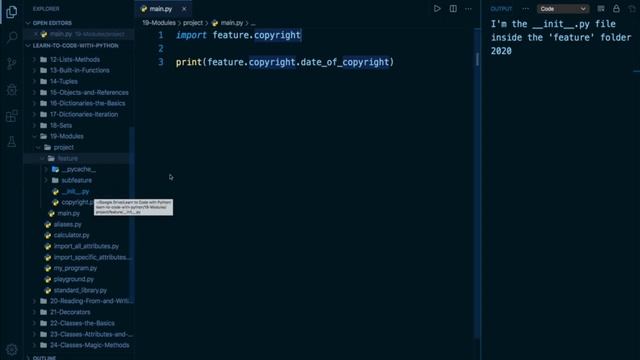Screen dimensions: 640x360
Task: Collapse the 19-Modules folder
Action: pyautogui.click(x=67, y=136)
